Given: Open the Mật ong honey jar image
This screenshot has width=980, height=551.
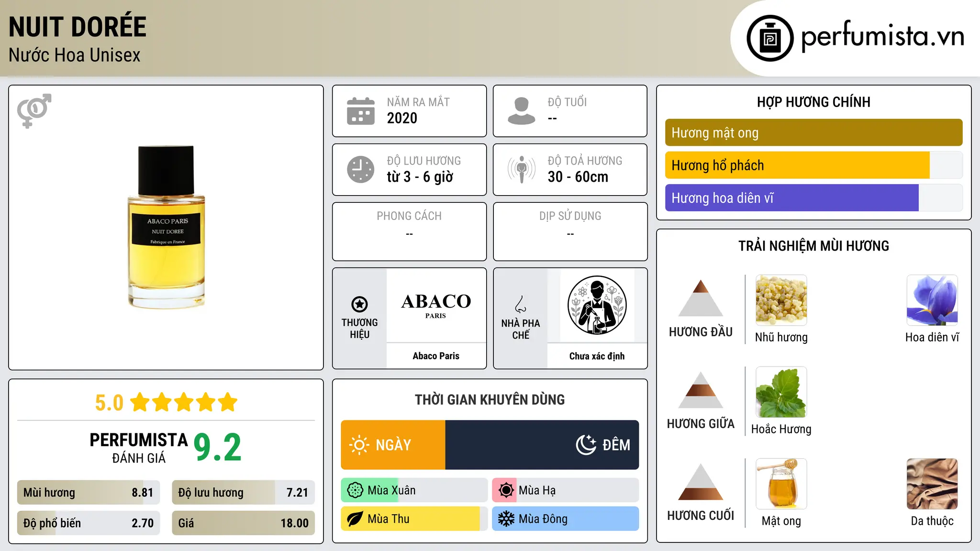Looking at the screenshot, I should 781,484.
